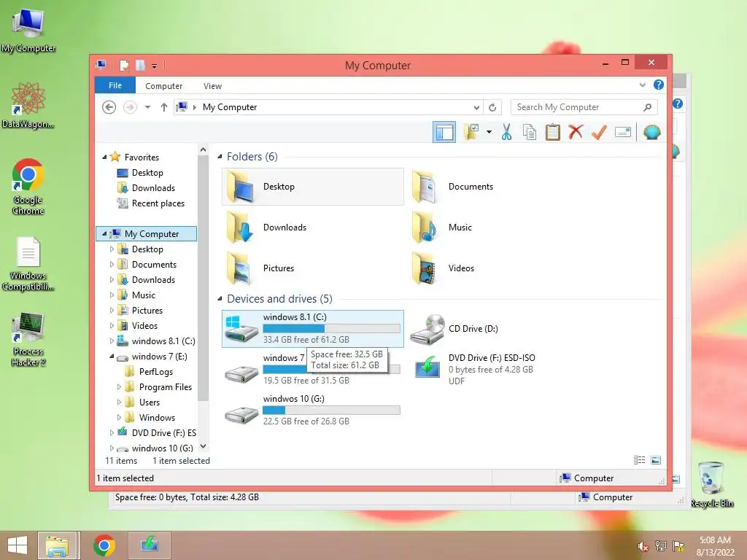
Task: Click down arrow of navigation pane scrollbar
Action: coord(204,446)
